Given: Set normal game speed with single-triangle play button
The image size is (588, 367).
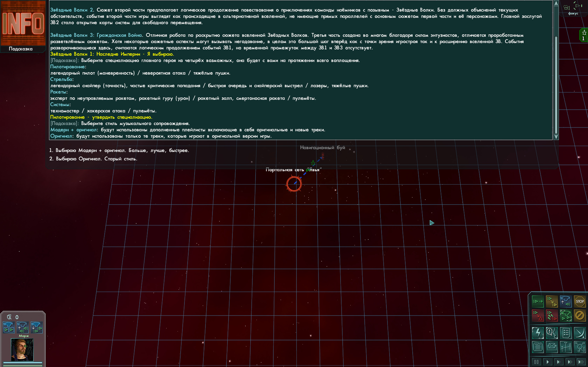Looking at the screenshot, I should (548, 362).
